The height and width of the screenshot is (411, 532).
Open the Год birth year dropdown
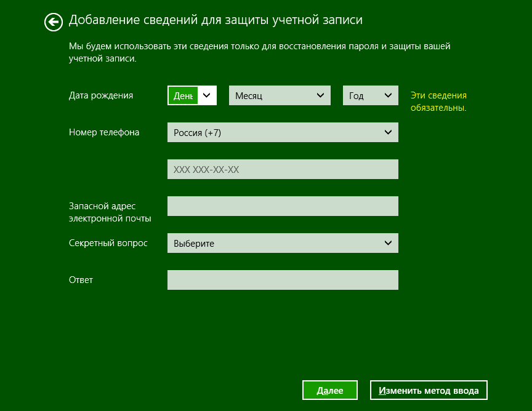[x=371, y=95]
